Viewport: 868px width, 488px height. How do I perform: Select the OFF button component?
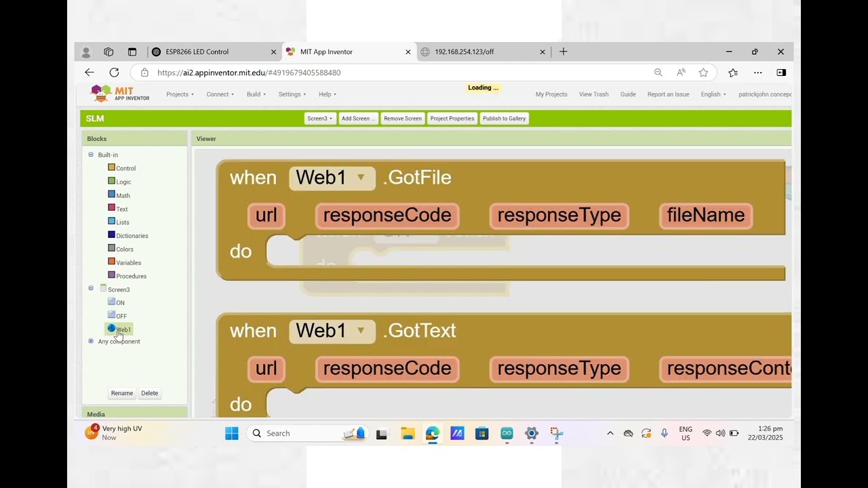pyautogui.click(x=117, y=316)
